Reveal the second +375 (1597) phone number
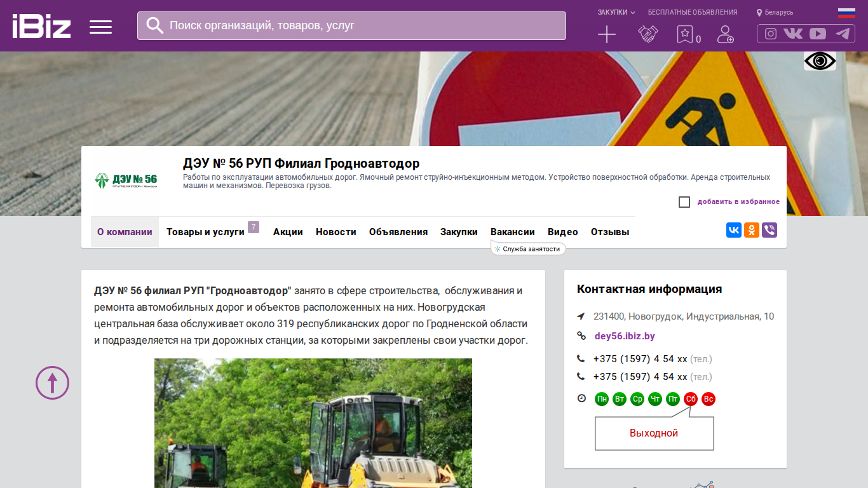Screen dimensions: 868x488 pos(641,377)
